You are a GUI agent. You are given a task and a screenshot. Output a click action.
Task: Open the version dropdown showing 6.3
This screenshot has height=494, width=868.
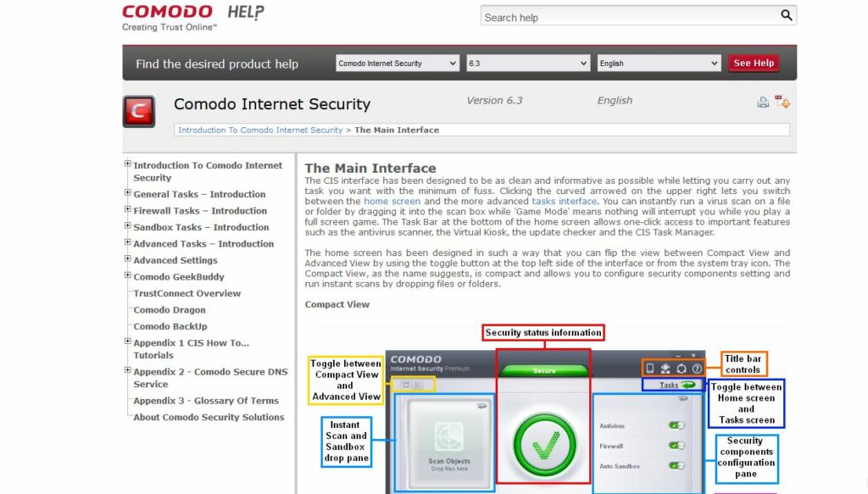528,63
